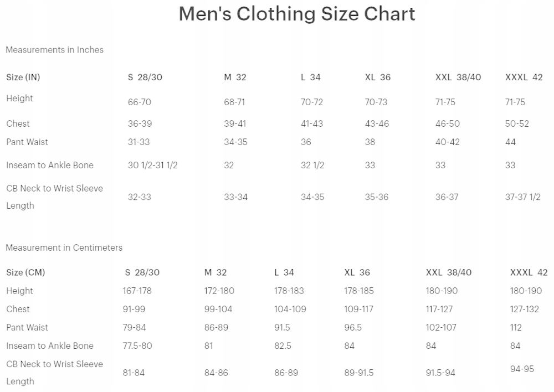Viewport: 554px width, 392px height.
Task: Click the "Men's Clothing Size Chart" title
Action: [x=297, y=14]
